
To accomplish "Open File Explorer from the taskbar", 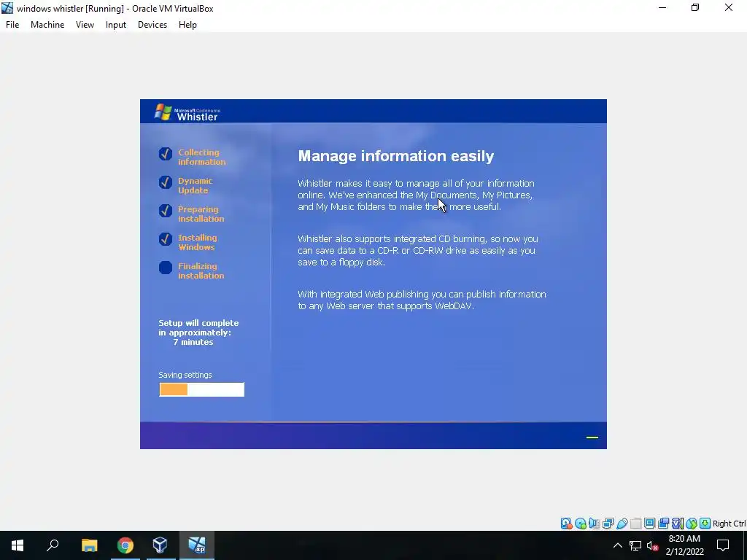I will coord(89,545).
